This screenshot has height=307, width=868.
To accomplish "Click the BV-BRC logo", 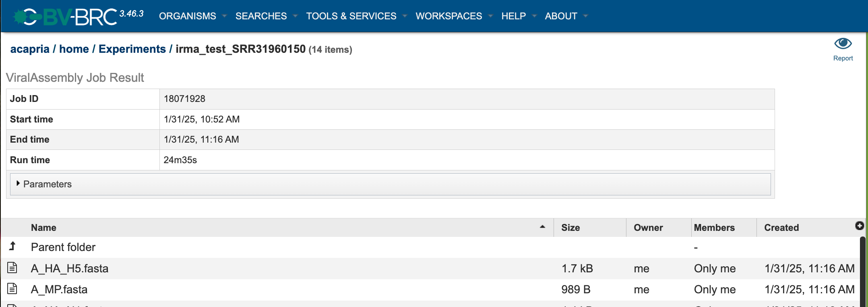I will (x=65, y=17).
